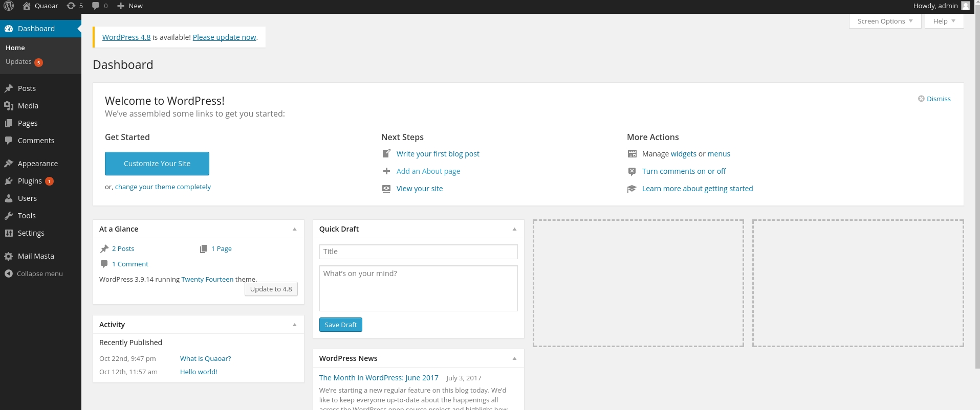Image resolution: width=980 pixels, height=410 pixels.
Task: Open the Twenty Fourteen theme link
Action: (207, 279)
